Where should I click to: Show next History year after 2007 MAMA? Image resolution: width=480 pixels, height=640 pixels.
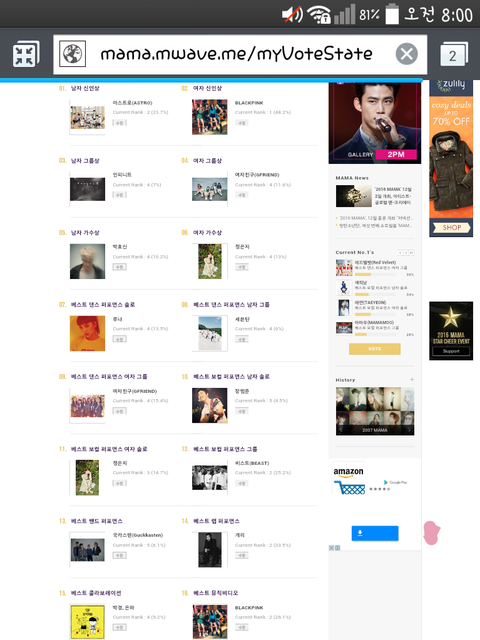409,430
